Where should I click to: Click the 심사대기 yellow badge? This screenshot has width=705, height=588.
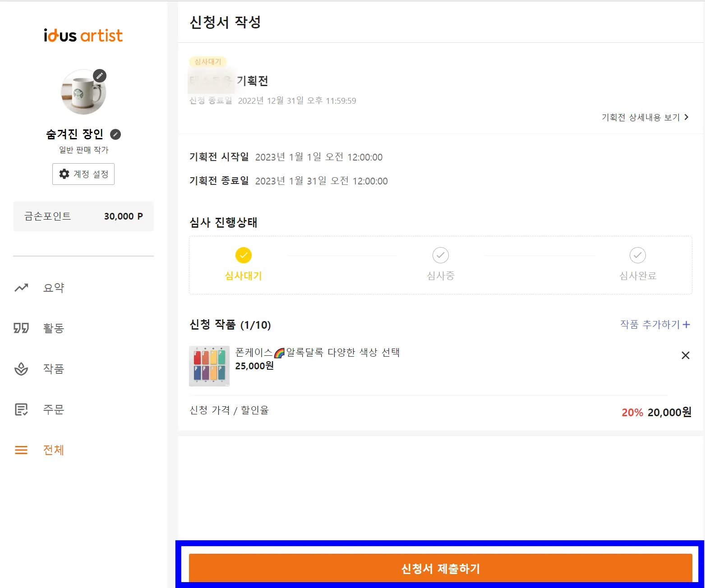pos(208,62)
